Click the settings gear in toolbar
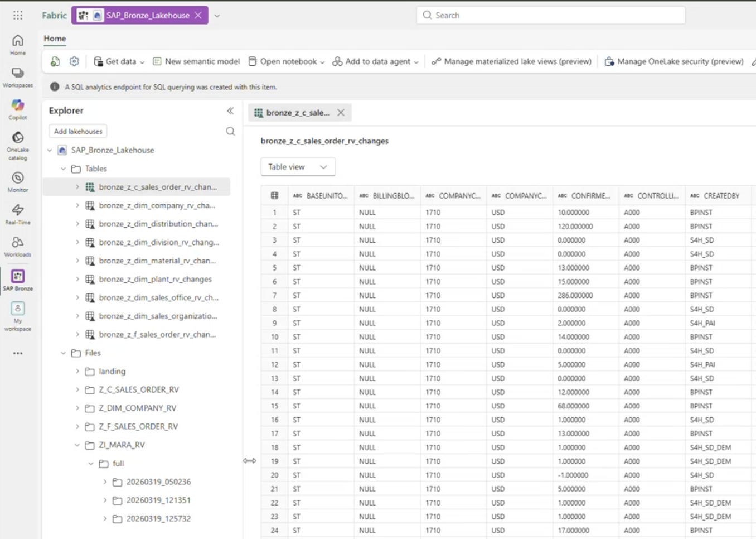 (74, 61)
